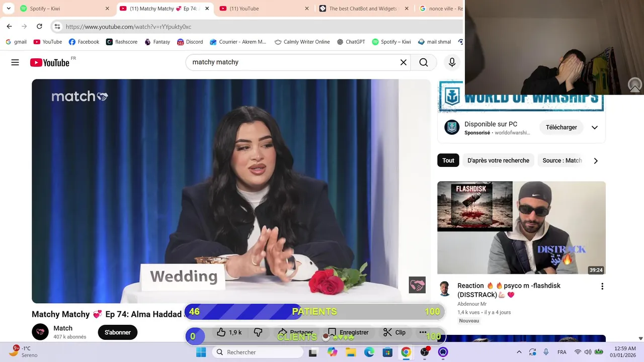644x362 pixels.
Task: Close the Spotify – Kiwi tab
Action: (x=107, y=9)
